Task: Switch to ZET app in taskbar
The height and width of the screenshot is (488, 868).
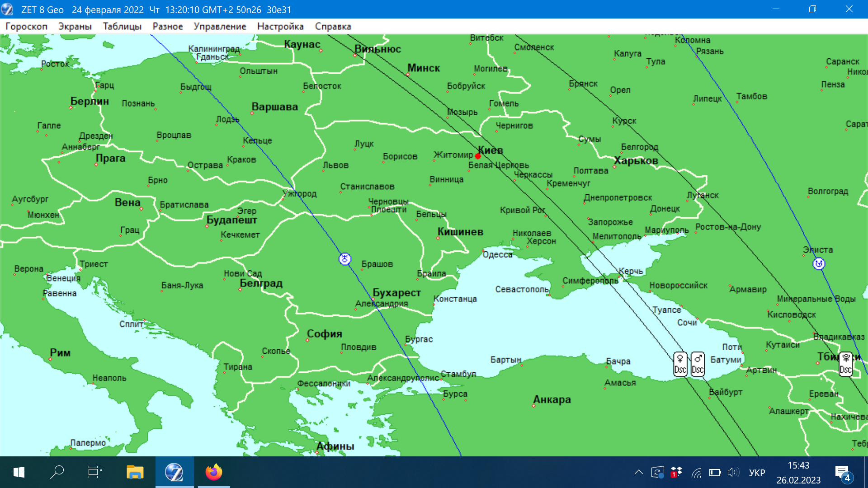Action: tap(174, 472)
